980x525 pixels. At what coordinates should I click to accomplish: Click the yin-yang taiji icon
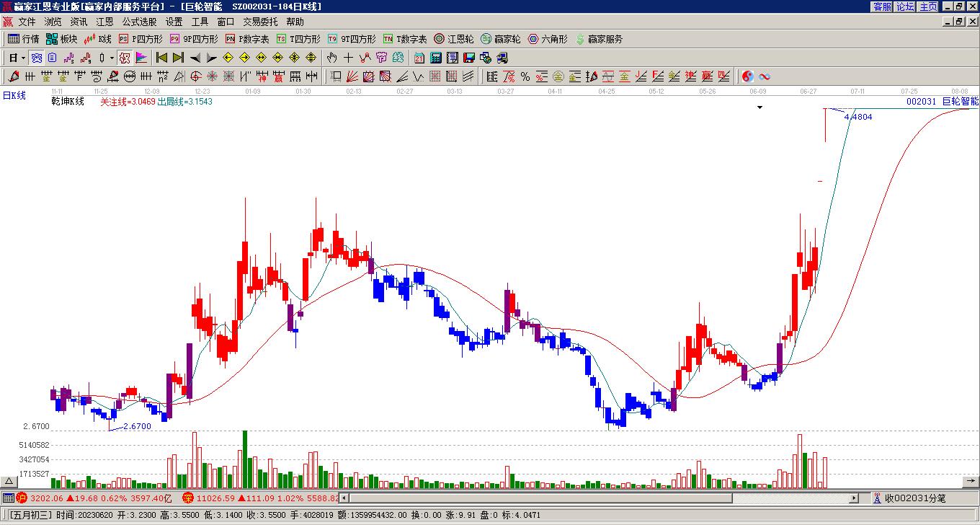[748, 76]
